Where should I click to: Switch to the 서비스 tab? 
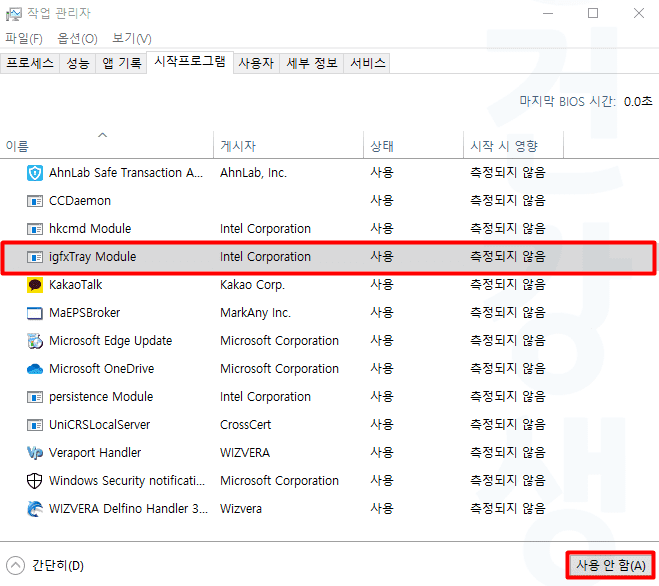click(x=368, y=63)
